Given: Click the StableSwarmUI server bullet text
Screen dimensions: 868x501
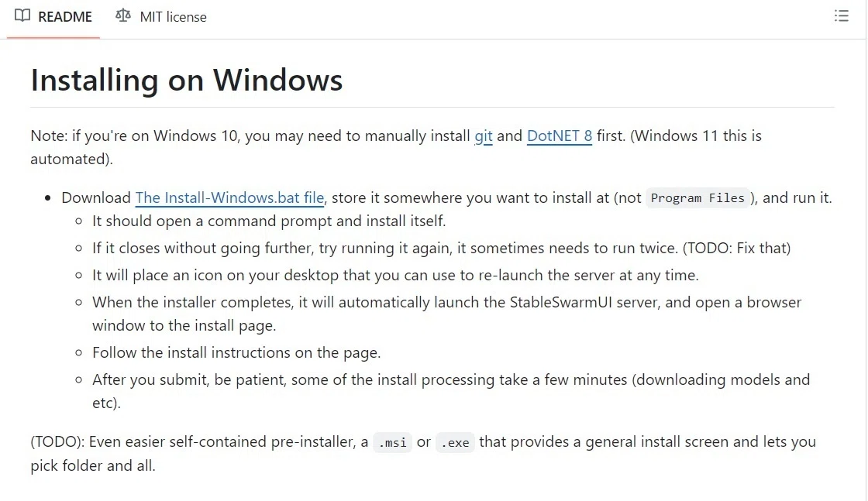Looking at the screenshot, I should click(446, 314).
